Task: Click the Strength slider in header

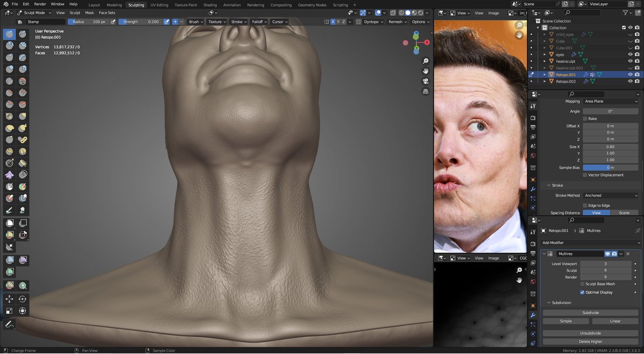Action: [x=140, y=22]
